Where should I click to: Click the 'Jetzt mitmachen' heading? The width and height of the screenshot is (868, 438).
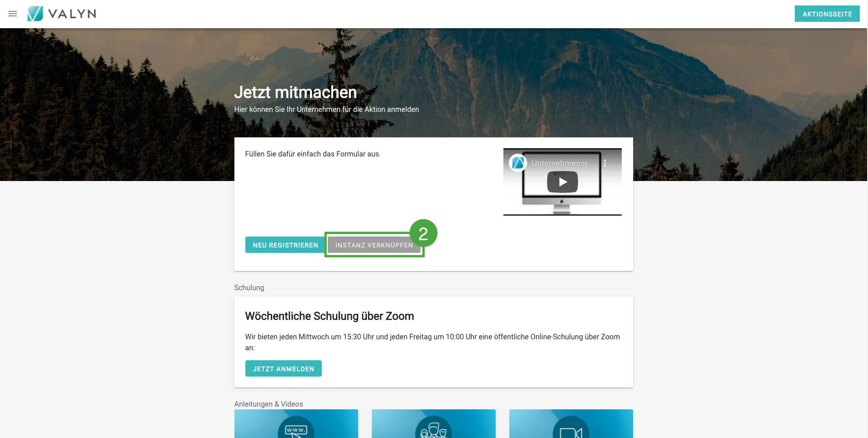click(x=295, y=92)
